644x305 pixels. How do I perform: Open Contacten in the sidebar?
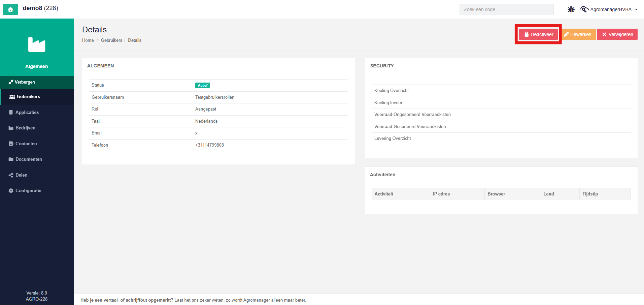(x=37, y=144)
